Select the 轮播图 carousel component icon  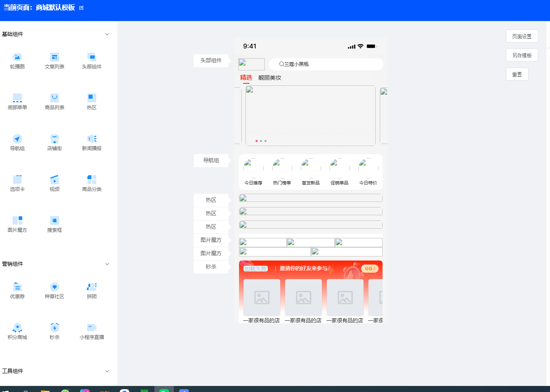click(x=17, y=57)
